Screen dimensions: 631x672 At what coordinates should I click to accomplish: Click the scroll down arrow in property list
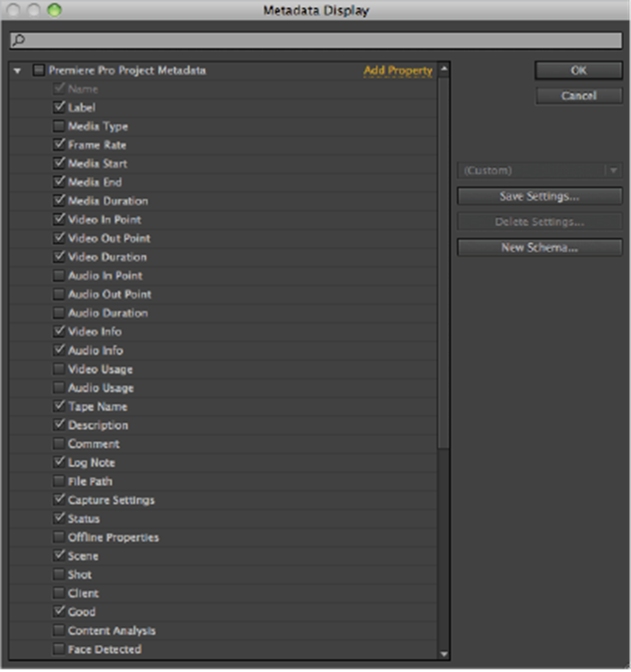coord(444,654)
